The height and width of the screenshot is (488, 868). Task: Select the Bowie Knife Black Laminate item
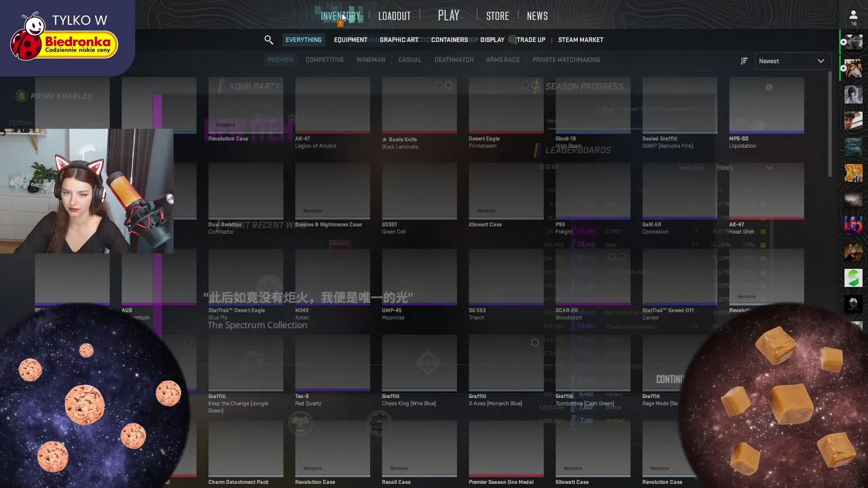[419, 114]
